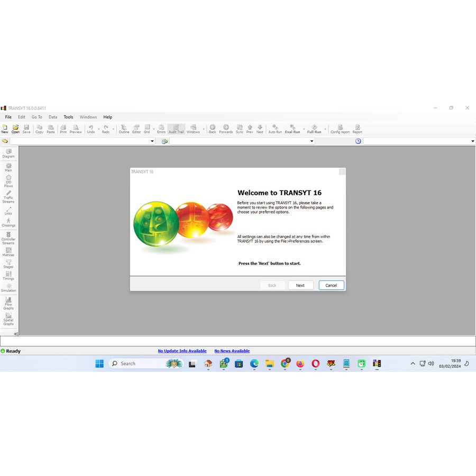Open the Outline view from the toolbar
476x476 pixels.
[x=124, y=129]
